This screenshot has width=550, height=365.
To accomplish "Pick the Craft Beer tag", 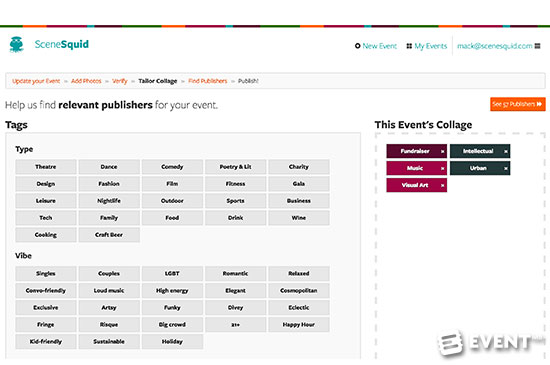I will tap(109, 235).
